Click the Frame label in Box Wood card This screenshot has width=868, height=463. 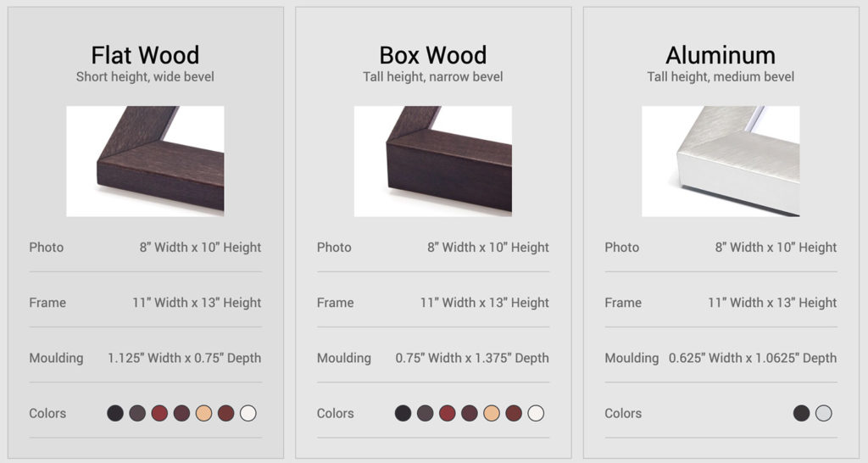coord(336,303)
